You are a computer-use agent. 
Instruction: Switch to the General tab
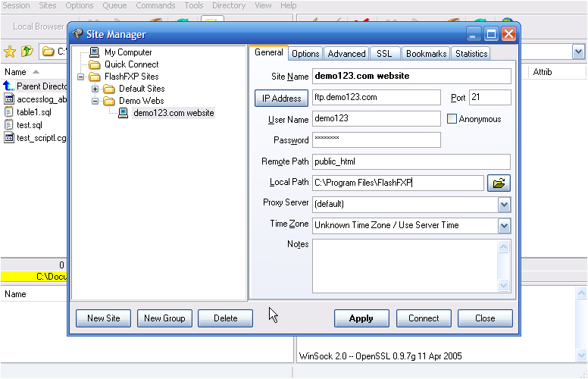point(268,52)
